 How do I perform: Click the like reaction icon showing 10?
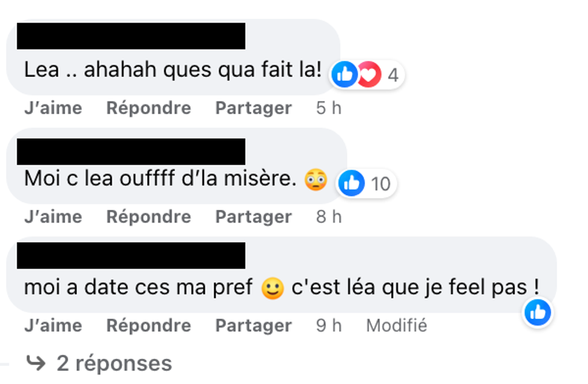(351, 183)
